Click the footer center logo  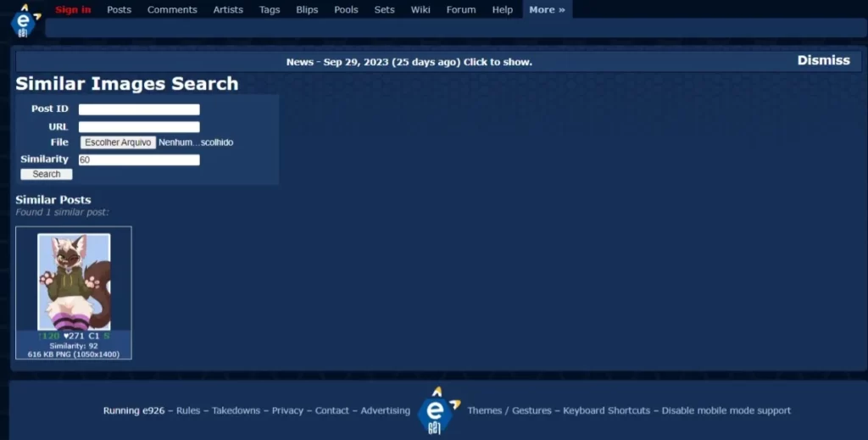[437, 410]
